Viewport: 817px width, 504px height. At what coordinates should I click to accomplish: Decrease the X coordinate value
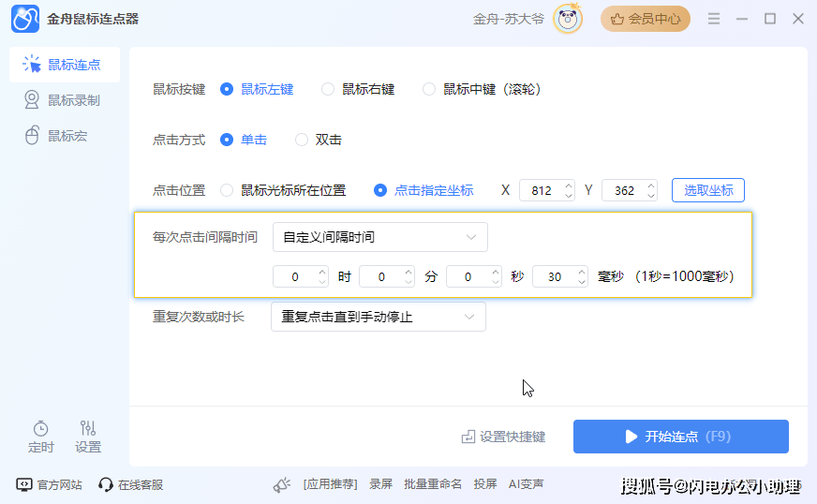pos(569,196)
